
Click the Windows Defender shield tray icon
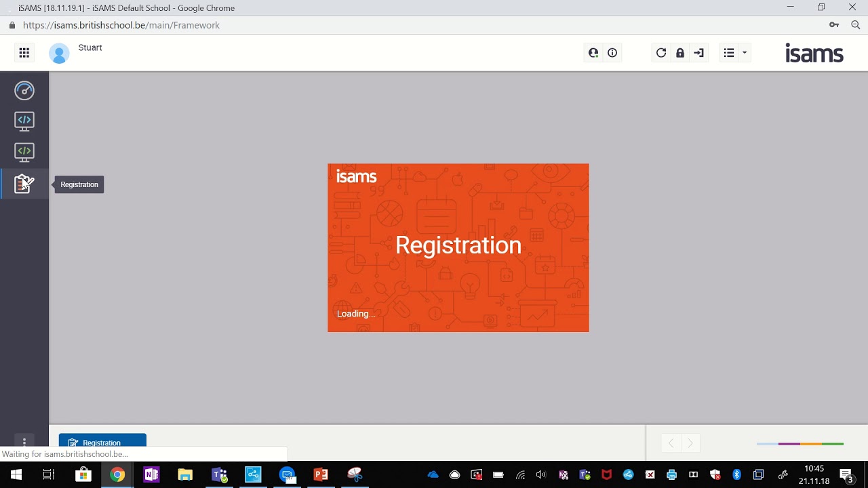point(715,474)
